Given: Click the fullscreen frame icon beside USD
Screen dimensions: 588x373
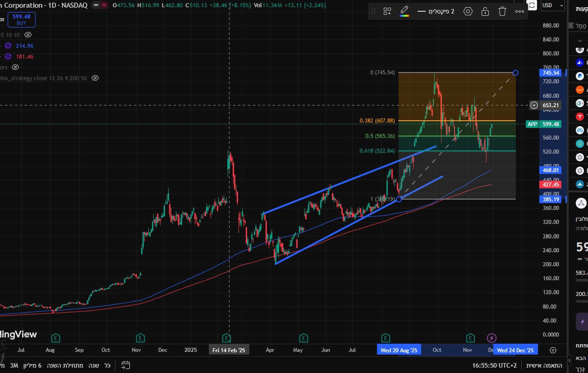Looking at the screenshot, I should pos(532,5).
